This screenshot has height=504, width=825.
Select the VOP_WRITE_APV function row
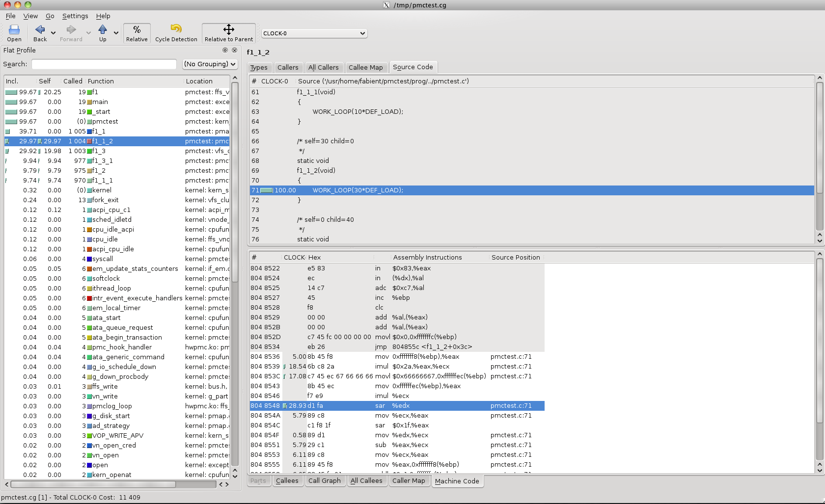pyautogui.click(x=117, y=436)
